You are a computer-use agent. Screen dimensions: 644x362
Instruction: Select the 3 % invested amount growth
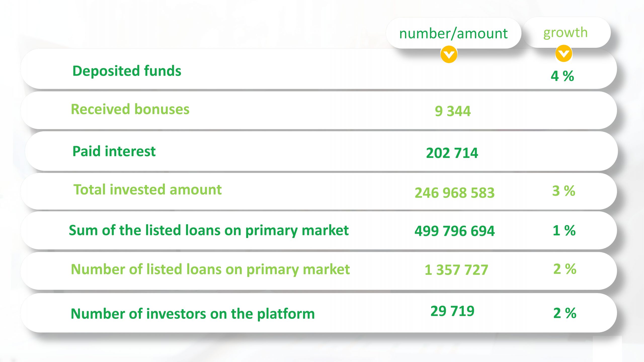564,191
